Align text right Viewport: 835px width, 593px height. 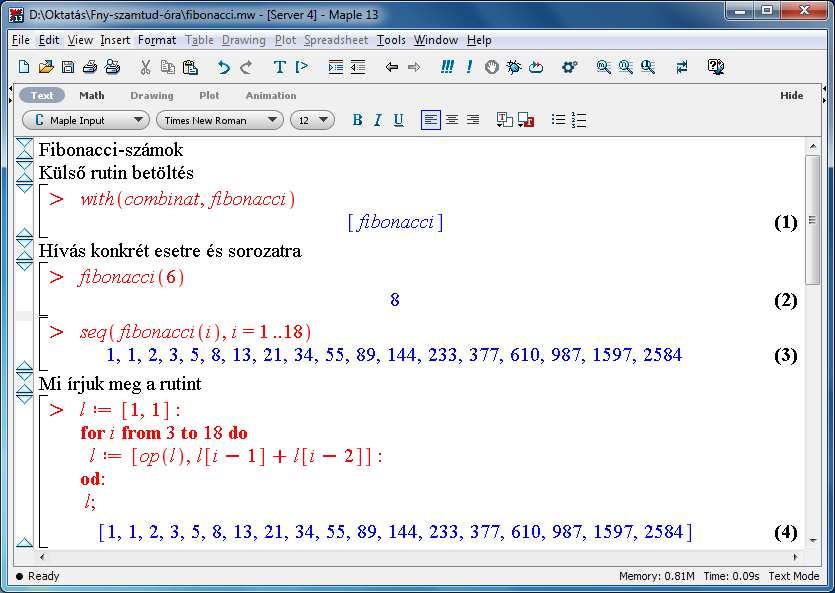[473, 120]
